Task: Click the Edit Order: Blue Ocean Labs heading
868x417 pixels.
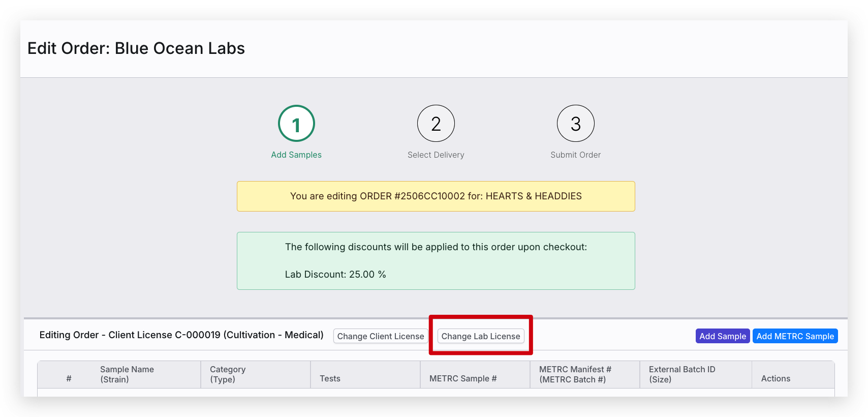Action: pyautogui.click(x=136, y=48)
